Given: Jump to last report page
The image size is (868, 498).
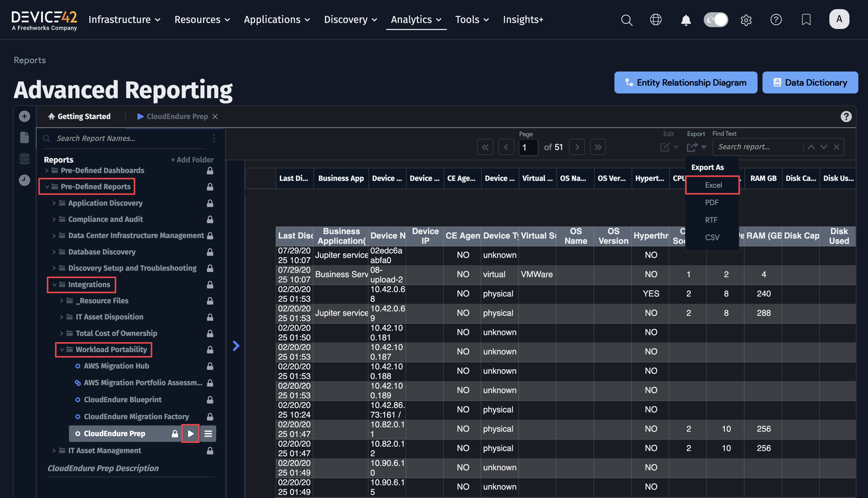Looking at the screenshot, I should point(598,147).
